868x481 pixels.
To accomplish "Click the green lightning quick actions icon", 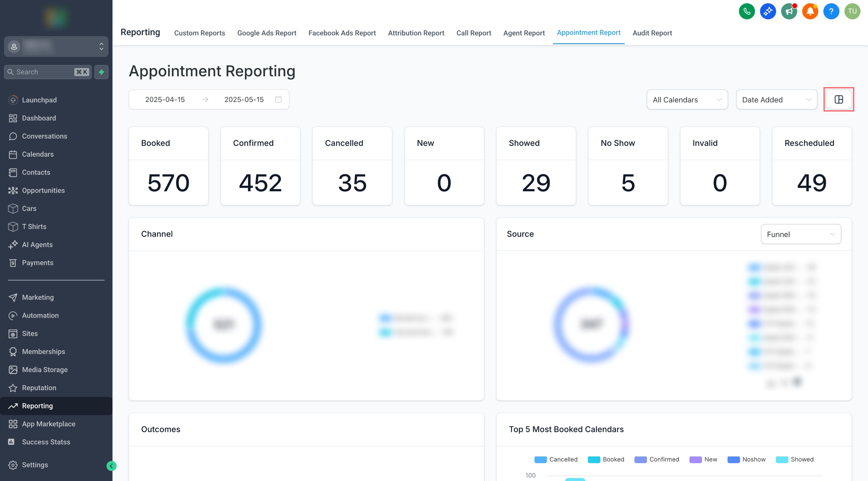I will (101, 72).
